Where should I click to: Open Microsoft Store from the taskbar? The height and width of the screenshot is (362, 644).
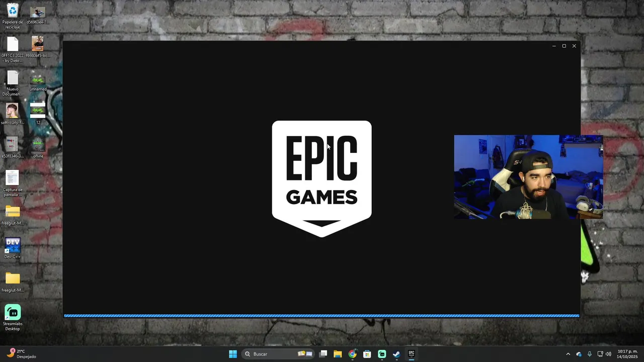pyautogui.click(x=367, y=354)
